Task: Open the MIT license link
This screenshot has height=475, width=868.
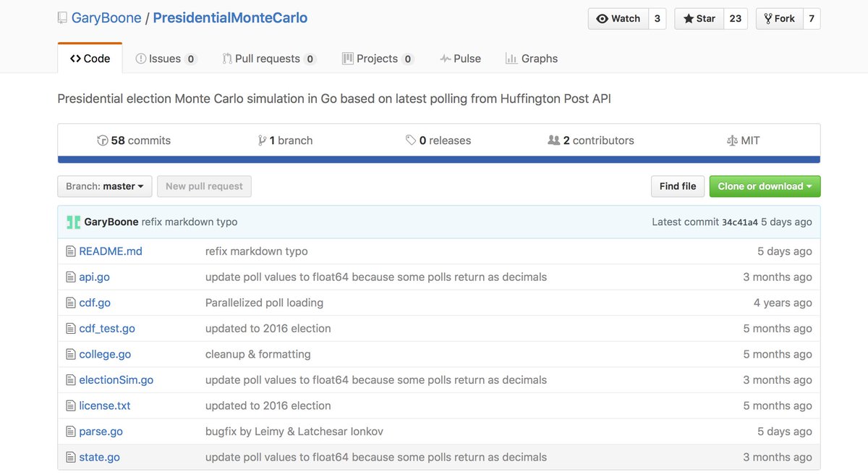Action: tap(743, 140)
